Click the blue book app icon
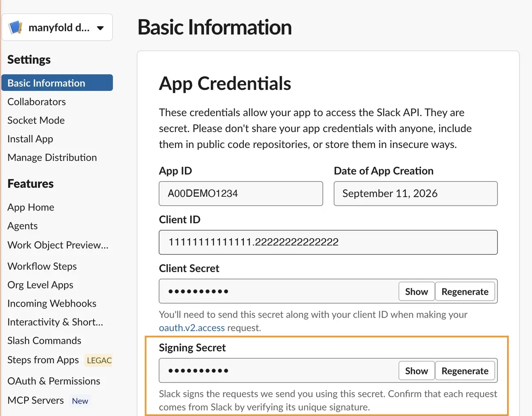 coord(16,27)
